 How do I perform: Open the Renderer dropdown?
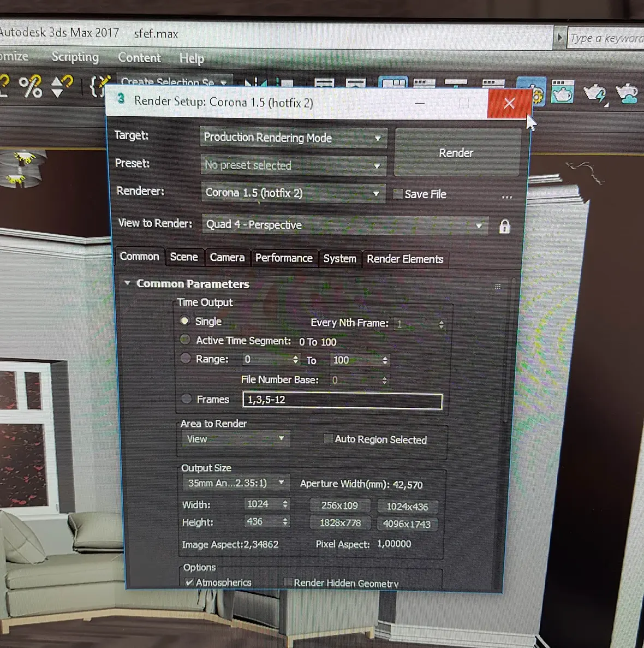(293, 193)
